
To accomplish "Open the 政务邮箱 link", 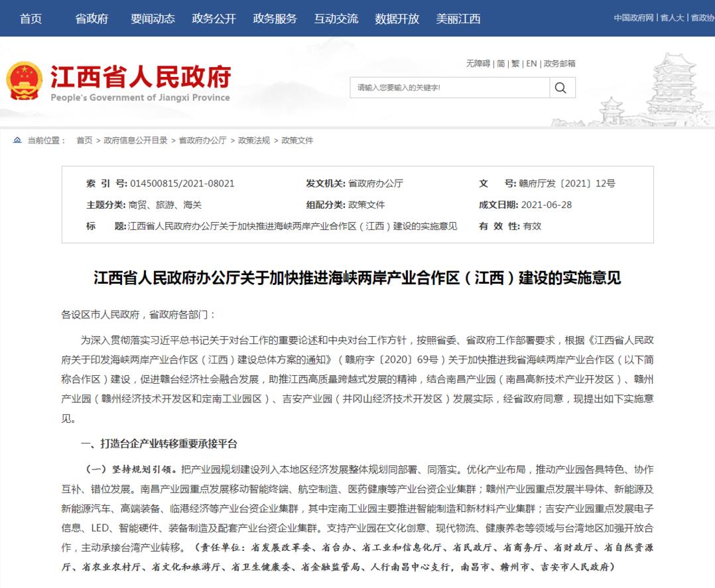I will pos(560,64).
